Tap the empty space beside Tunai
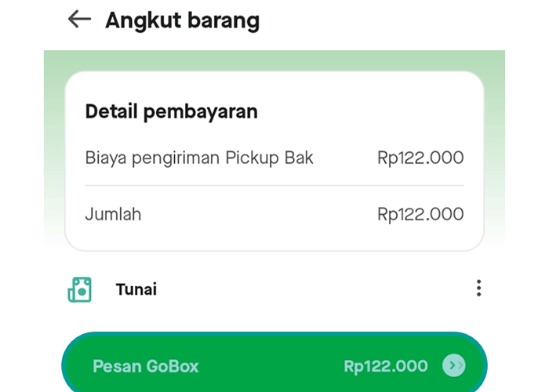This screenshot has height=392, width=549. point(315,289)
